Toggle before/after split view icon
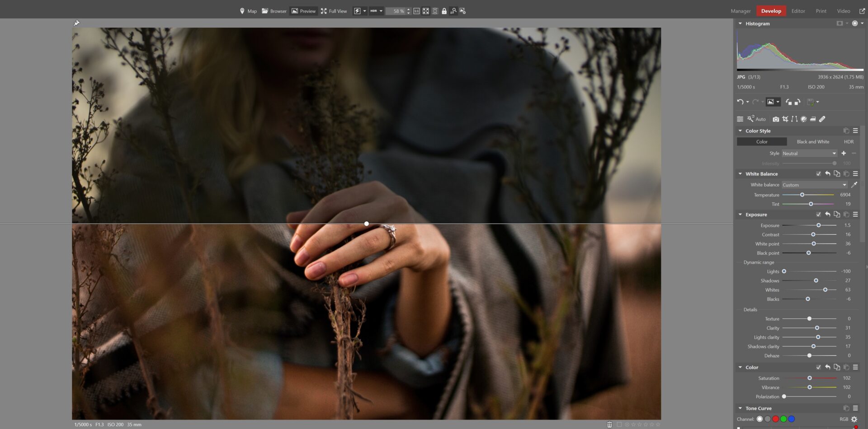Screen dimensions: 868x429 click(x=435, y=11)
